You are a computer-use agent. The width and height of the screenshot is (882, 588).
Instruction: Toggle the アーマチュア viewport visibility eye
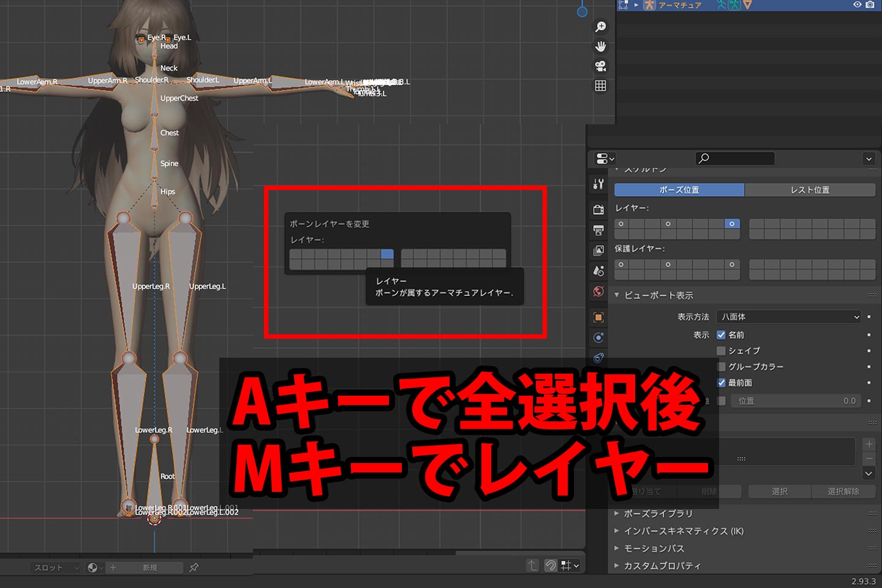858,4
